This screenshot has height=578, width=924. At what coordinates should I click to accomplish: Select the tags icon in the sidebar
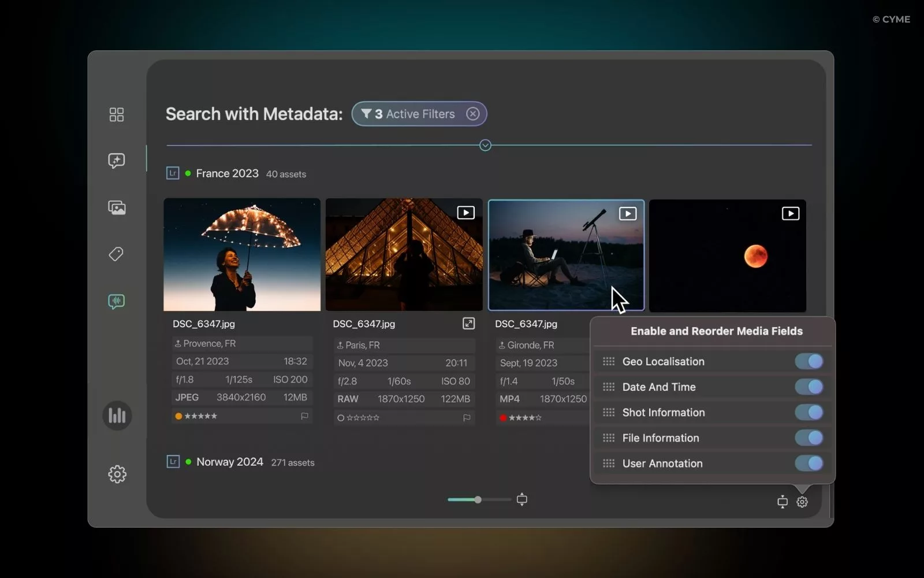[117, 254]
